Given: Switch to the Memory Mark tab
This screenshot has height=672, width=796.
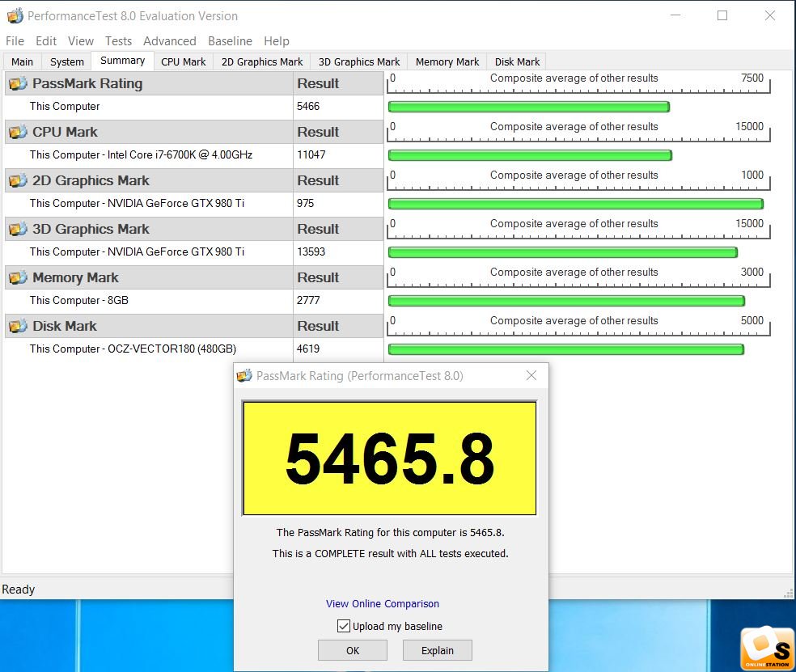Looking at the screenshot, I should pyautogui.click(x=447, y=62).
